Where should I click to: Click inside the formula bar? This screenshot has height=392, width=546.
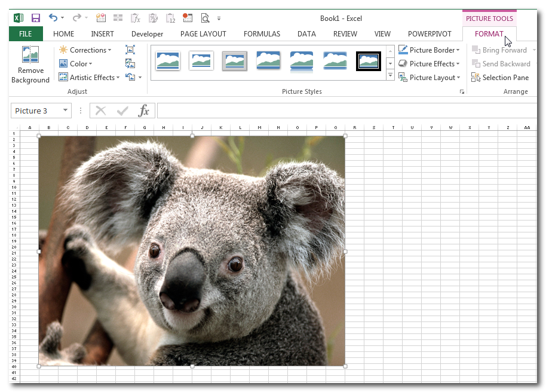(346, 111)
